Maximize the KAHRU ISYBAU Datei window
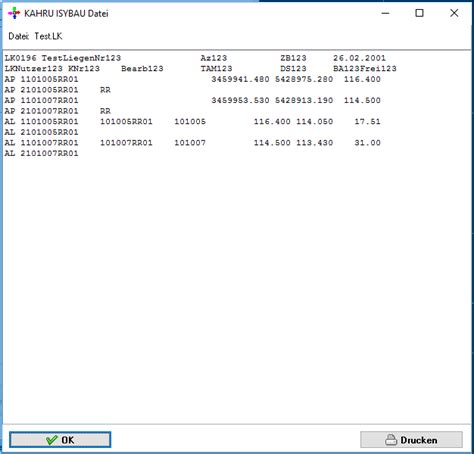Screen dimensions: 474x454 (x=419, y=13)
